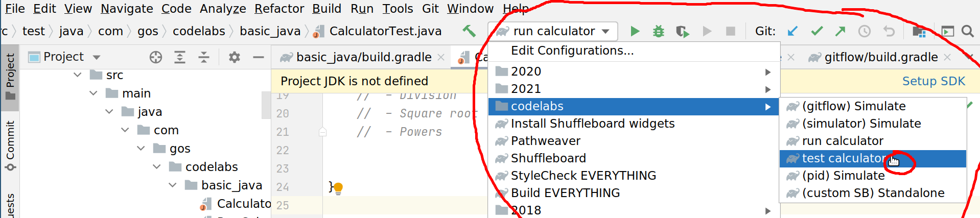Show Git history clock icon
980x218 pixels.
pos(864,31)
